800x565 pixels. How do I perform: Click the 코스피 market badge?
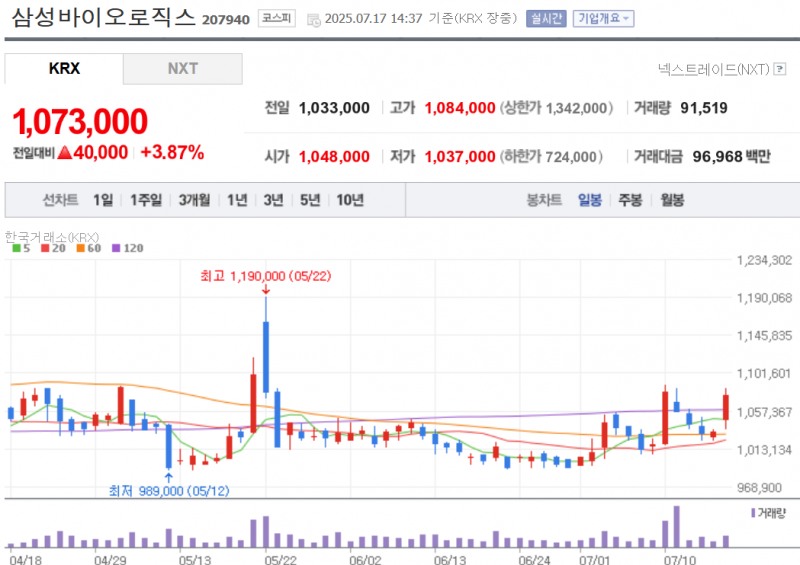pos(277,18)
